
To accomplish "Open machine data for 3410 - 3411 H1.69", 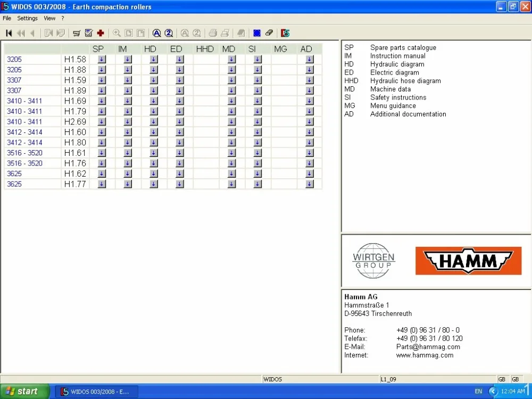I will pyautogui.click(x=232, y=101).
